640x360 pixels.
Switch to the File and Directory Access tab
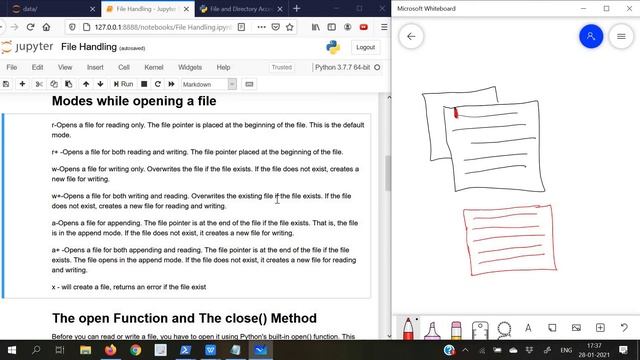pyautogui.click(x=242, y=9)
